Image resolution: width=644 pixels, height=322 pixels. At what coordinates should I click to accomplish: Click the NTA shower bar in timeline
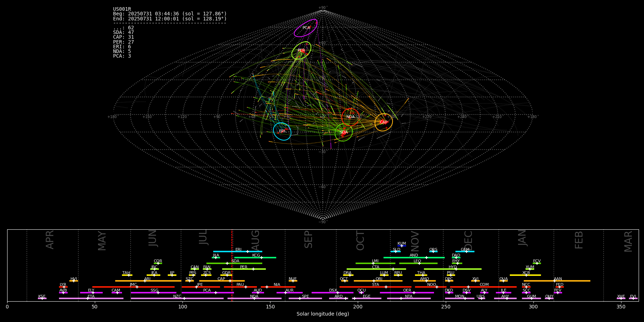point(409,298)
